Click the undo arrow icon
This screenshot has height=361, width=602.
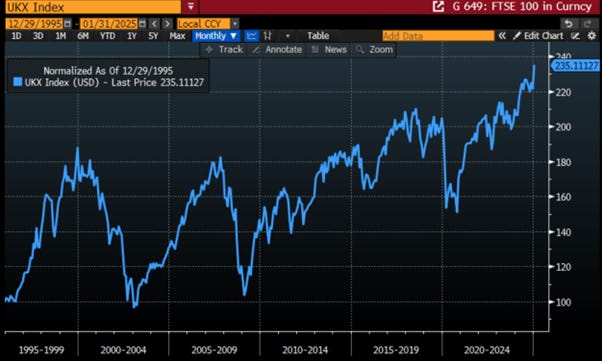click(569, 24)
